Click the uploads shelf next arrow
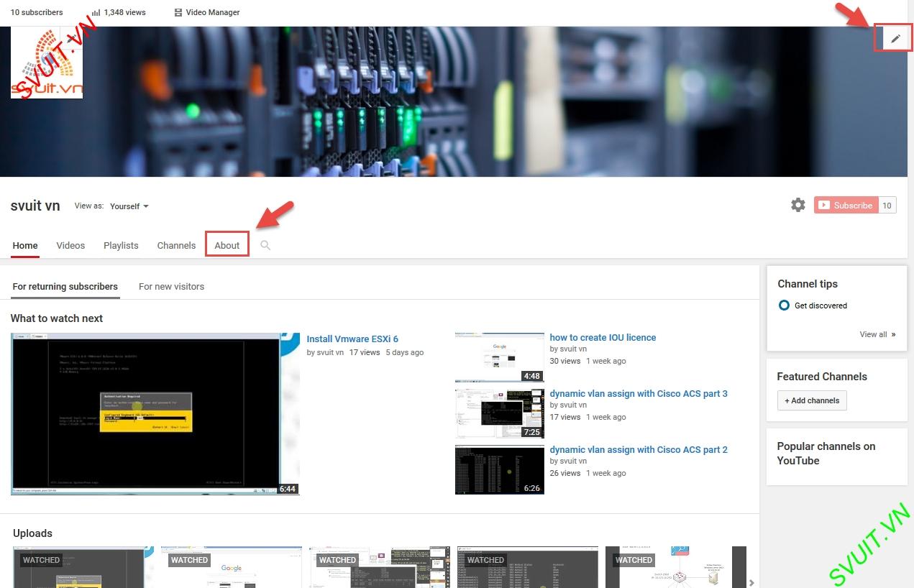The image size is (914, 588). [751, 582]
